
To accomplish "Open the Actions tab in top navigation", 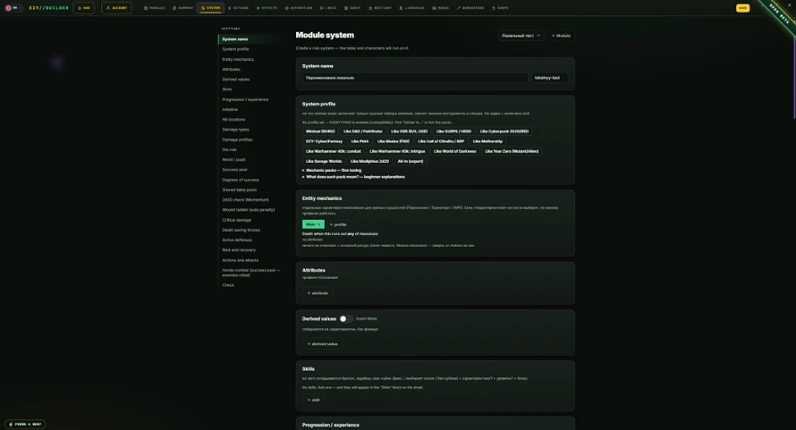I will pos(239,8).
